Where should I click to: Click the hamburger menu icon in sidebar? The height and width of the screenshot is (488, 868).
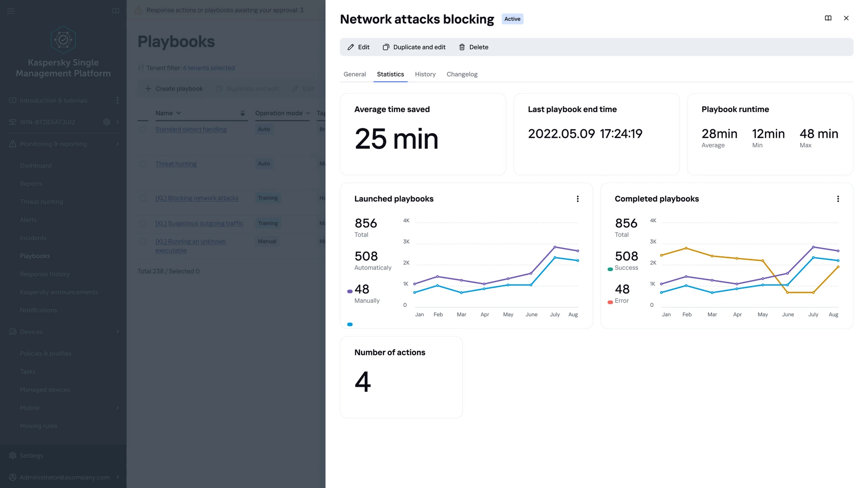pos(11,11)
